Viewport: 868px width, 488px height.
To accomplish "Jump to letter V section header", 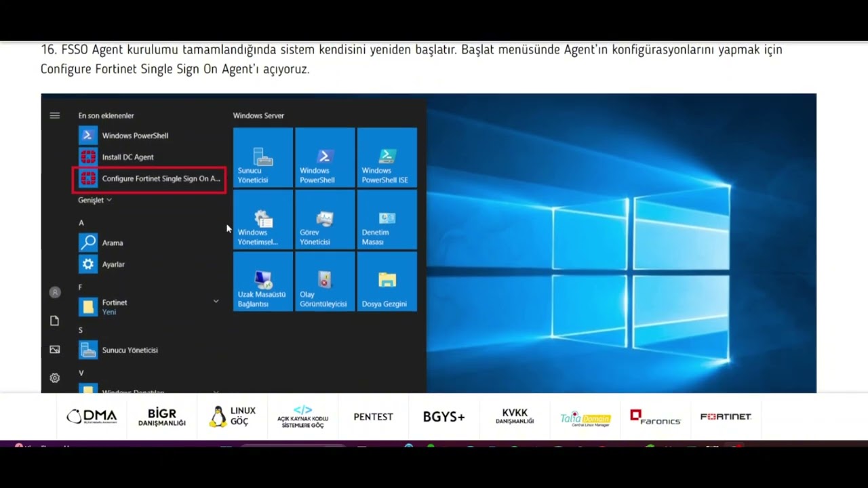I will point(81,373).
